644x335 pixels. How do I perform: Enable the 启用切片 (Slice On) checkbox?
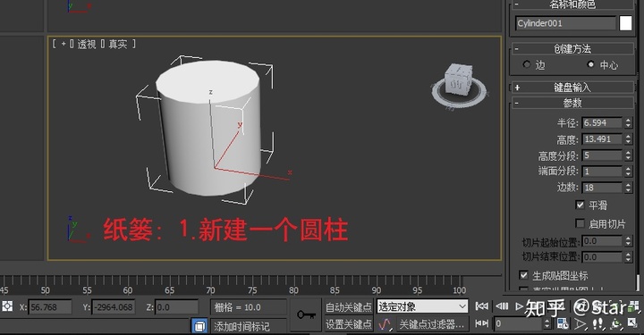[580, 223]
